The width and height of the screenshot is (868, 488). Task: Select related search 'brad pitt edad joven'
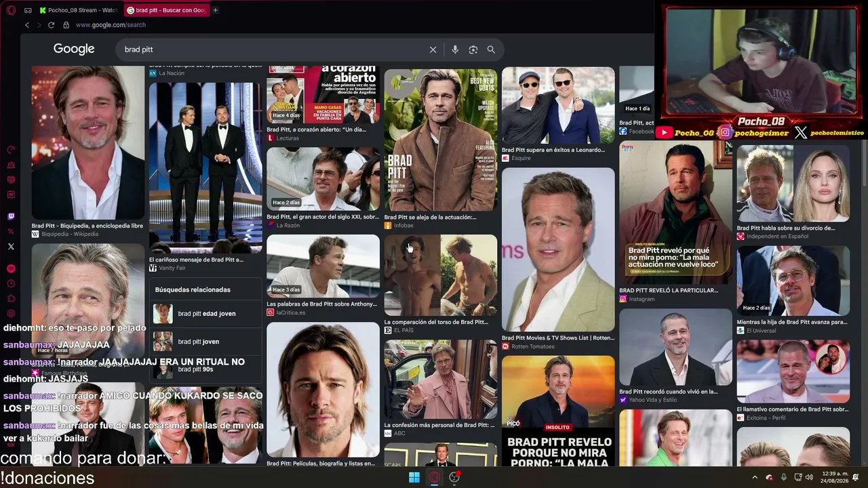(x=205, y=314)
